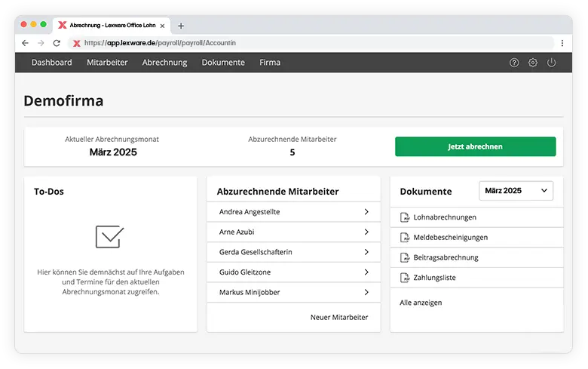Click the Lohnabrechnungen PDF icon
Image resolution: width=588 pixels, height=369 pixels.
[x=405, y=217]
